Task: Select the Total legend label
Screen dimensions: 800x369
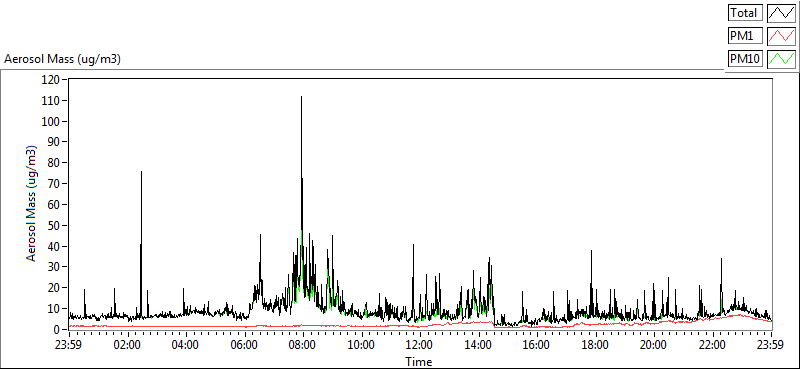Action: [745, 13]
